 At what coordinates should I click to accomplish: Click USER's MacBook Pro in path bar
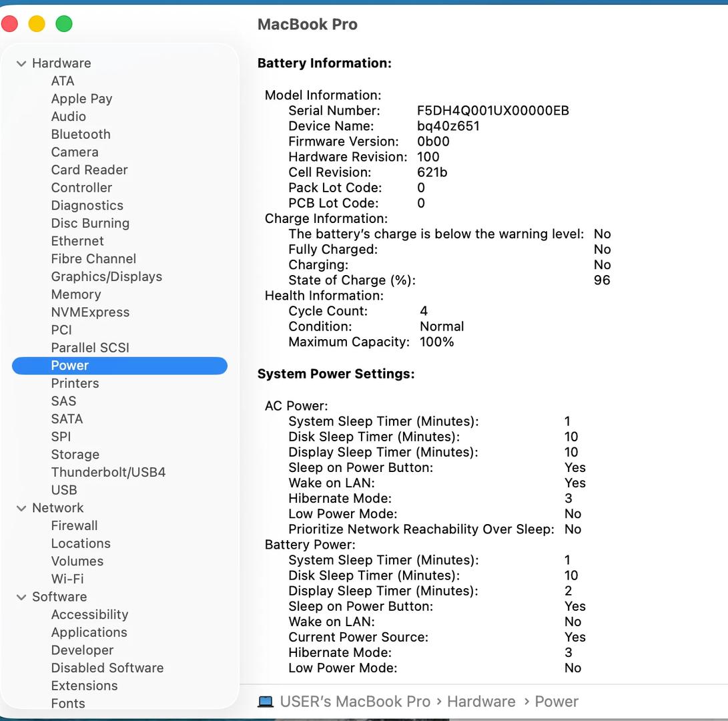pyautogui.click(x=355, y=702)
